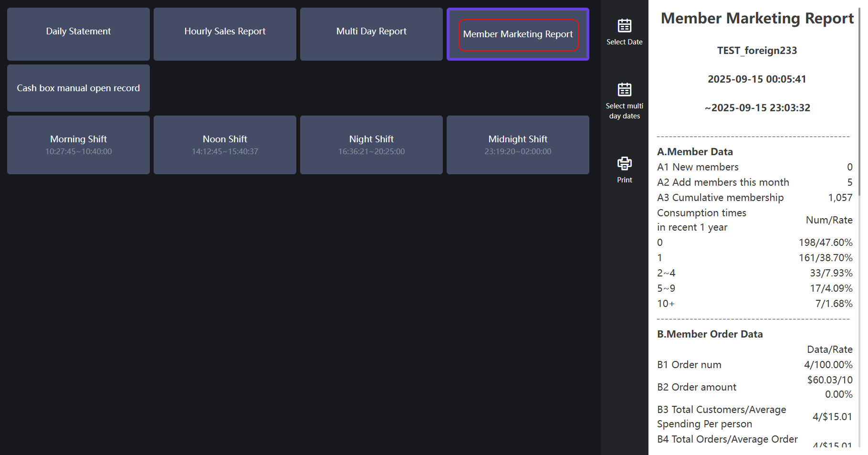Select the Morning Shift tile

pos(78,145)
